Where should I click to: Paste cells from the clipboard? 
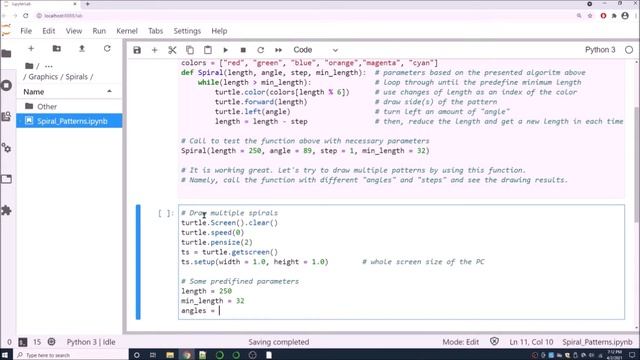tap(208, 50)
